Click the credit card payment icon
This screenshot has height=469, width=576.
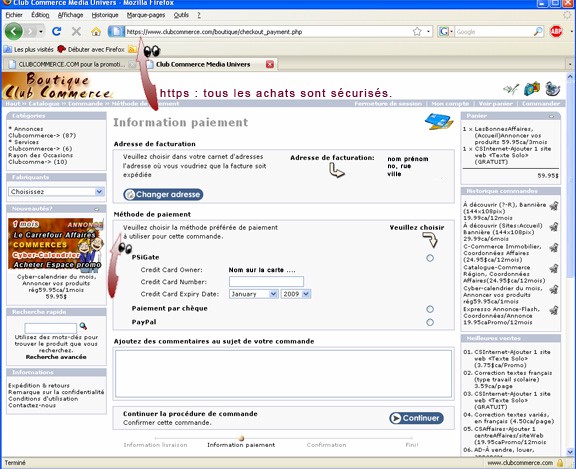coord(439,122)
